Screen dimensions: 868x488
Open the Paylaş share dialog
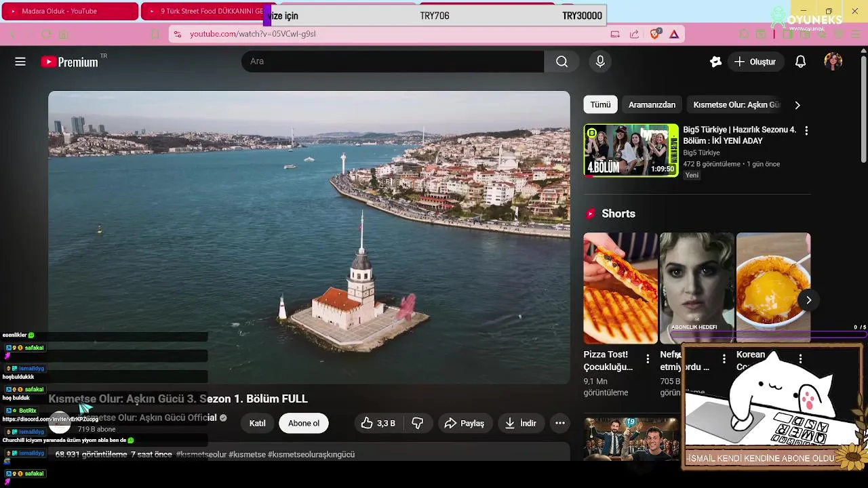(x=465, y=423)
